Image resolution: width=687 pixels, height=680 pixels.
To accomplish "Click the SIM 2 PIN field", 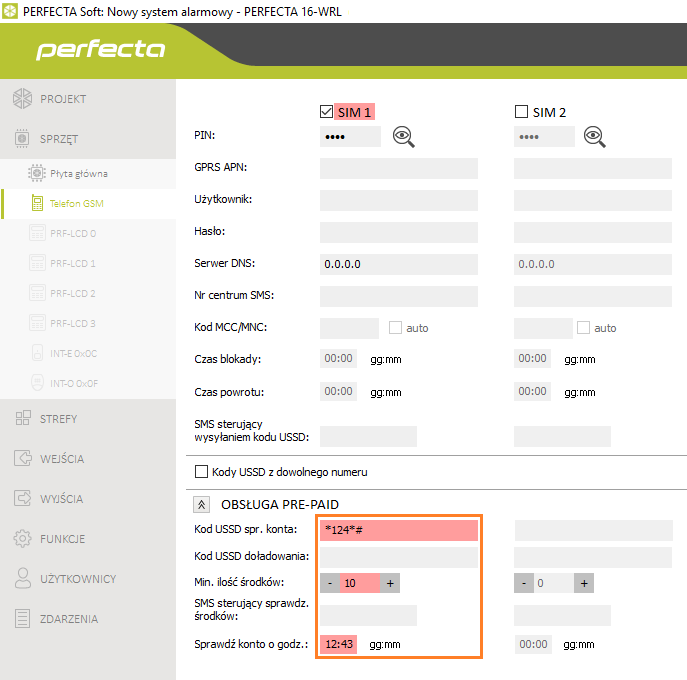I will (544, 137).
